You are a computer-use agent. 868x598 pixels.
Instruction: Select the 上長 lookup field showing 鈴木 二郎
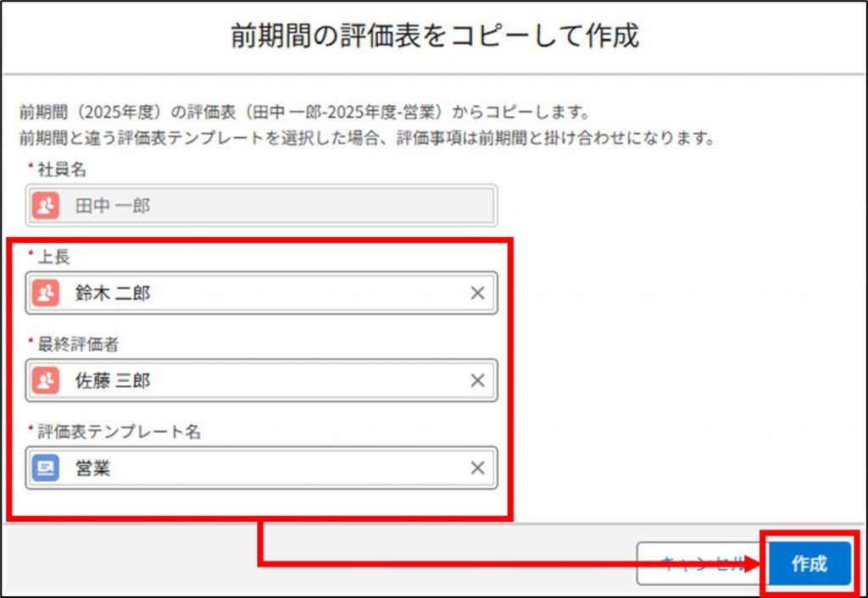[254, 293]
